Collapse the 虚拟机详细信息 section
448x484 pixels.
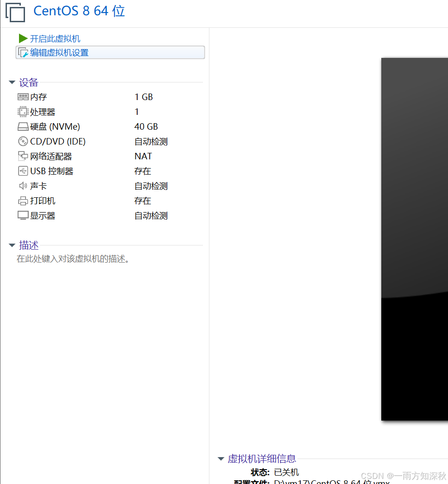[221, 459]
